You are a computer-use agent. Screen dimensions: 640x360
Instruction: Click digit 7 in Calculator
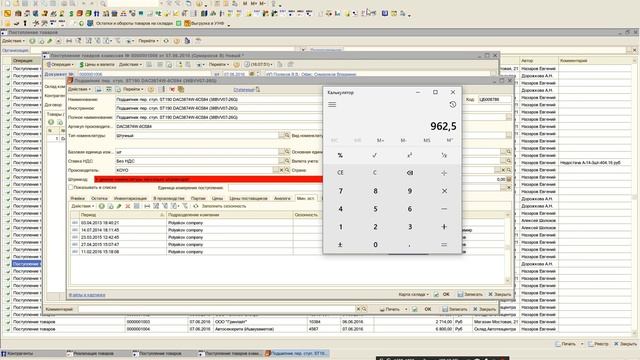click(x=340, y=191)
